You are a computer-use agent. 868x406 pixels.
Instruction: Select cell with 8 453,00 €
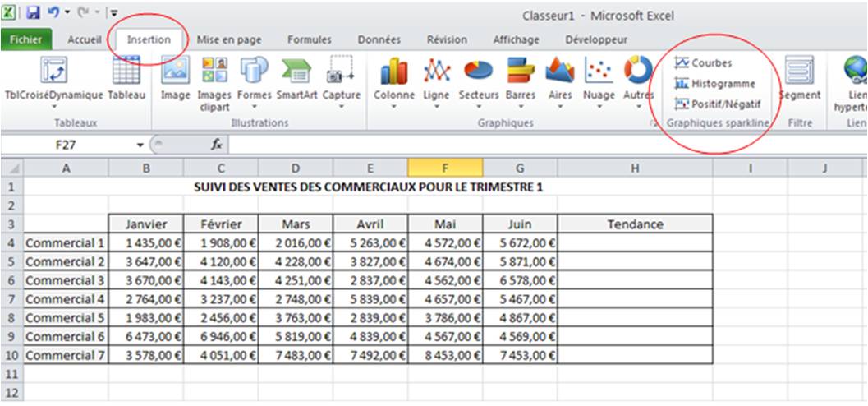[x=445, y=354]
